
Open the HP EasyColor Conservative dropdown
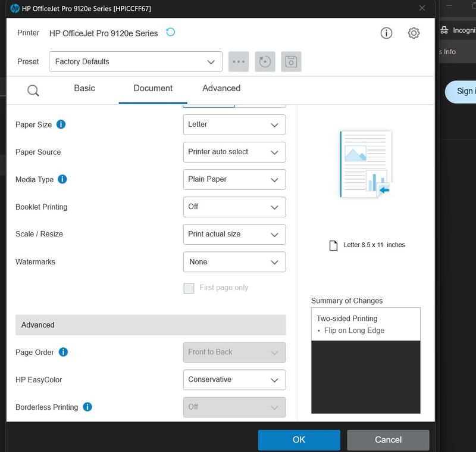click(x=234, y=380)
